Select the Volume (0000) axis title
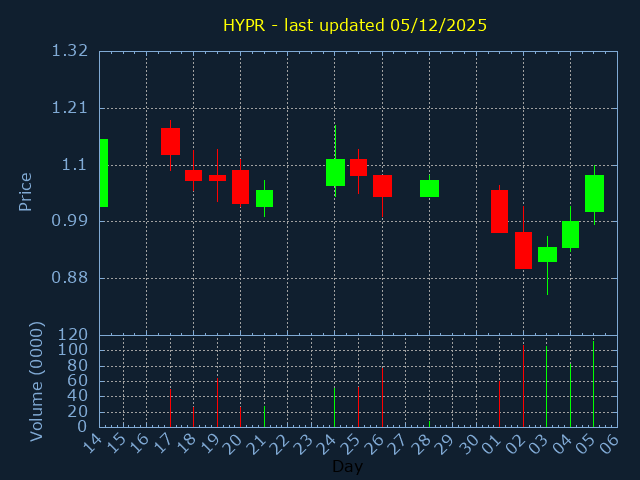 [37, 381]
